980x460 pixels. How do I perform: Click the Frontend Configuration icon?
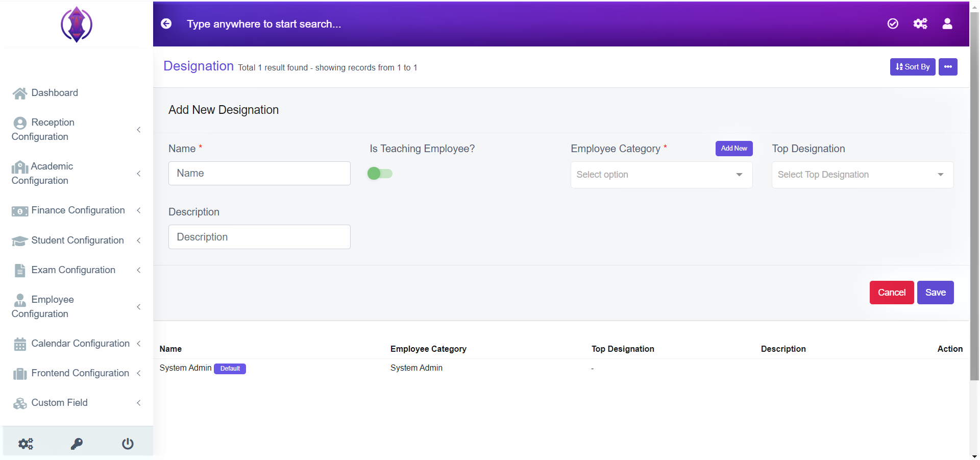click(x=20, y=374)
